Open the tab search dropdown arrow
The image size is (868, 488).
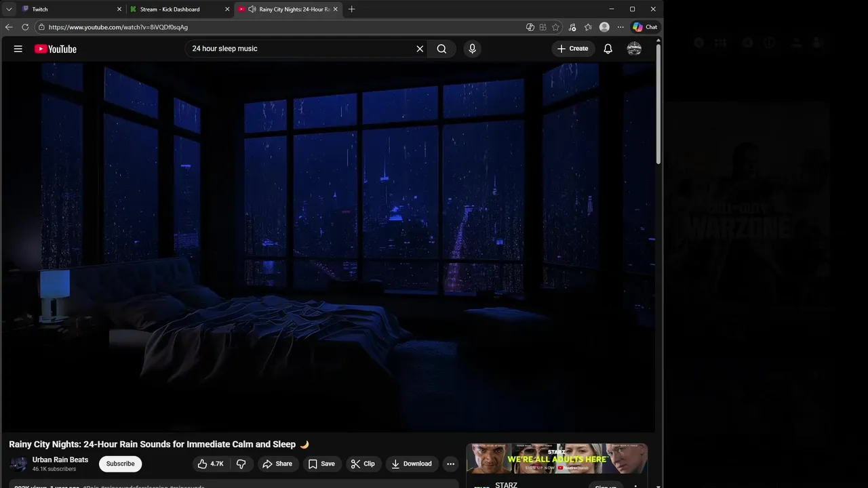click(x=9, y=9)
